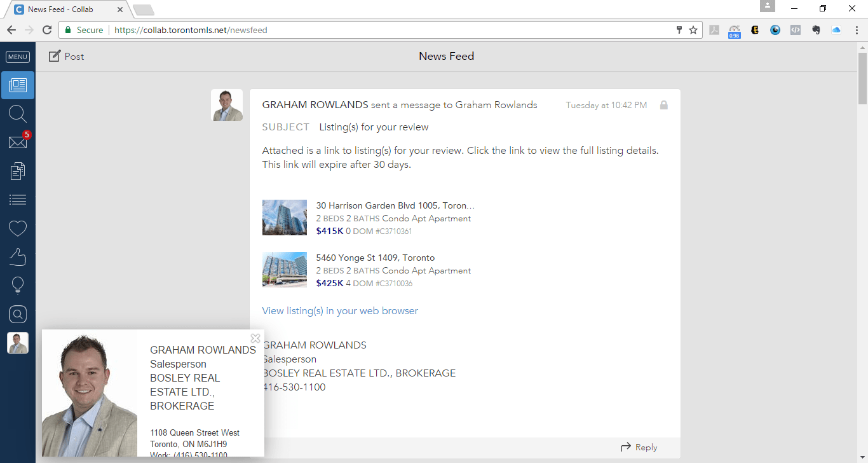Open 30 Harrison Garden Blvd listing thumbnail
This screenshot has width=868, height=463.
click(x=284, y=218)
